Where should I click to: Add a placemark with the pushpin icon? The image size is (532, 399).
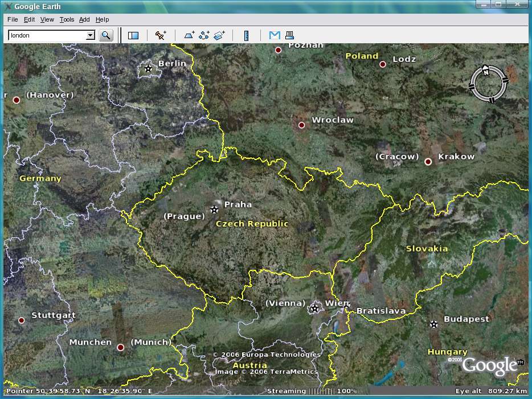pyautogui.click(x=161, y=35)
